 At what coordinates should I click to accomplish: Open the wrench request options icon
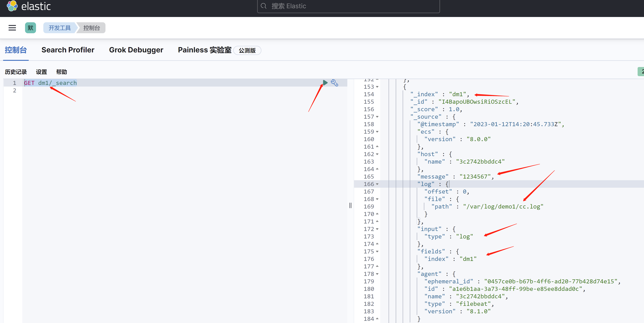(334, 83)
